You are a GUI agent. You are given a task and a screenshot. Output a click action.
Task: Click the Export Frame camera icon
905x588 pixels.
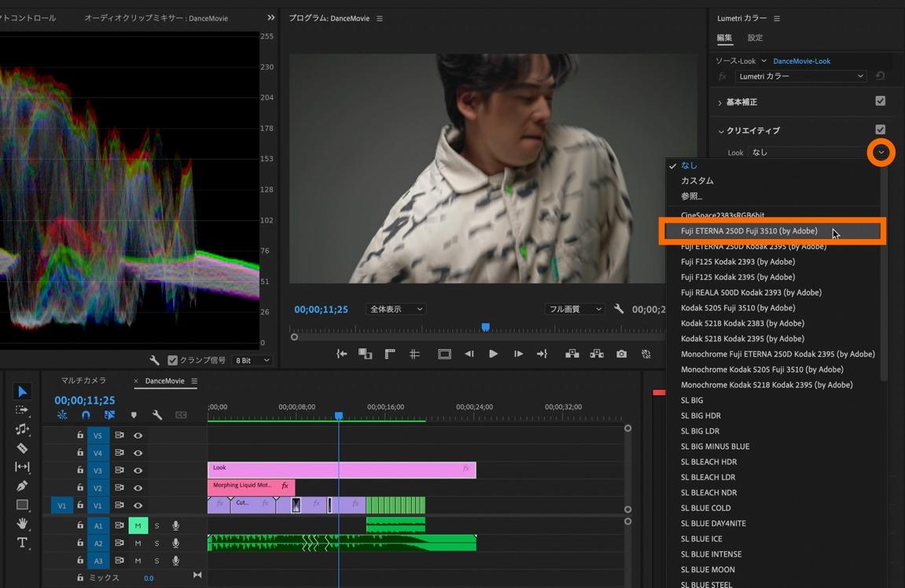point(621,354)
